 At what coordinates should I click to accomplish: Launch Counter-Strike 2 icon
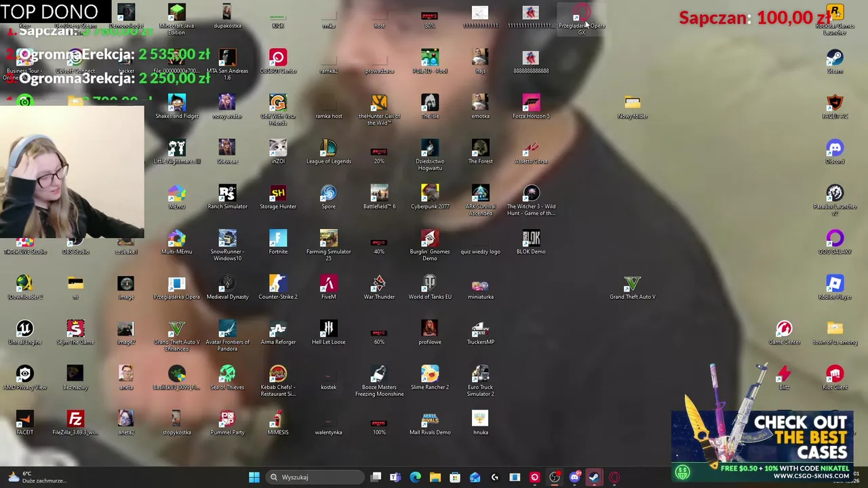click(x=278, y=287)
